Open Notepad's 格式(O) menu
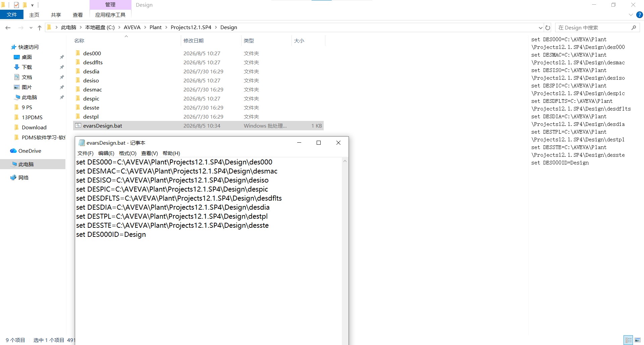This screenshot has height=345, width=644. click(x=128, y=153)
